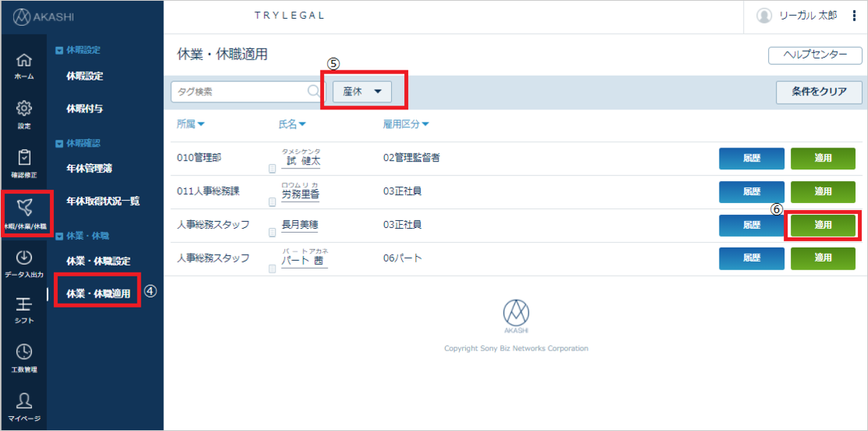Sort by the 雇用区分 column header
Image resolution: width=868 pixels, height=431 pixels.
pyautogui.click(x=406, y=124)
